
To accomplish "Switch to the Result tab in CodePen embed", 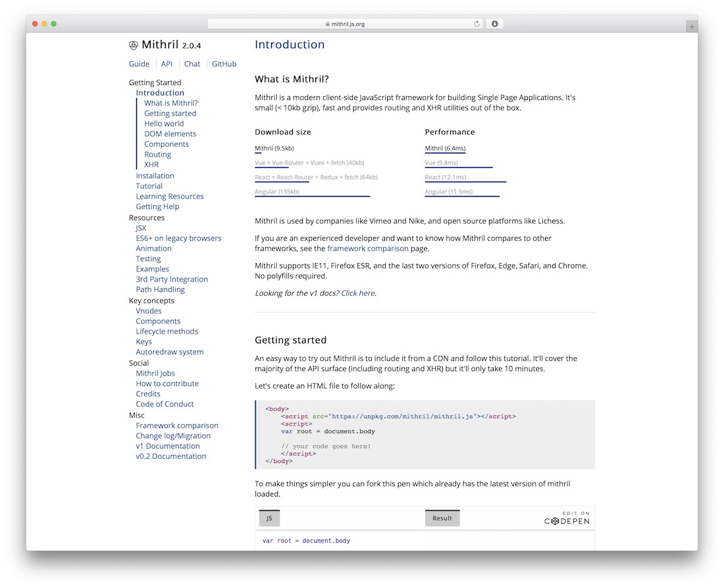I will point(442,518).
